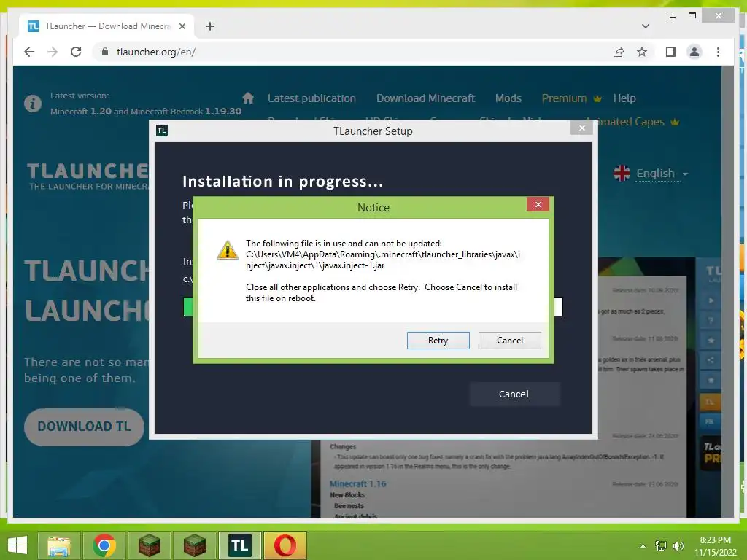Image resolution: width=747 pixels, height=560 pixels.
Task: Click the UK flag icon
Action: pos(622,174)
